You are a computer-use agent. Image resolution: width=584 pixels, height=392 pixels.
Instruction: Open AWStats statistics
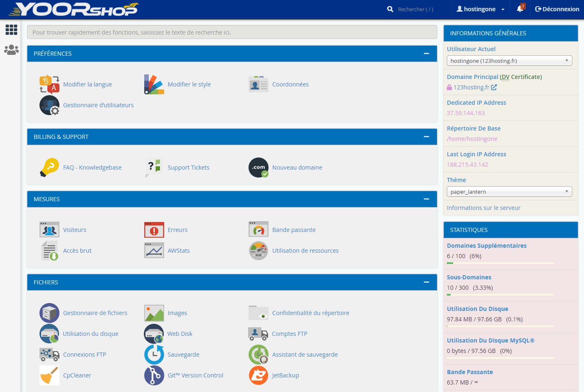[x=179, y=250]
